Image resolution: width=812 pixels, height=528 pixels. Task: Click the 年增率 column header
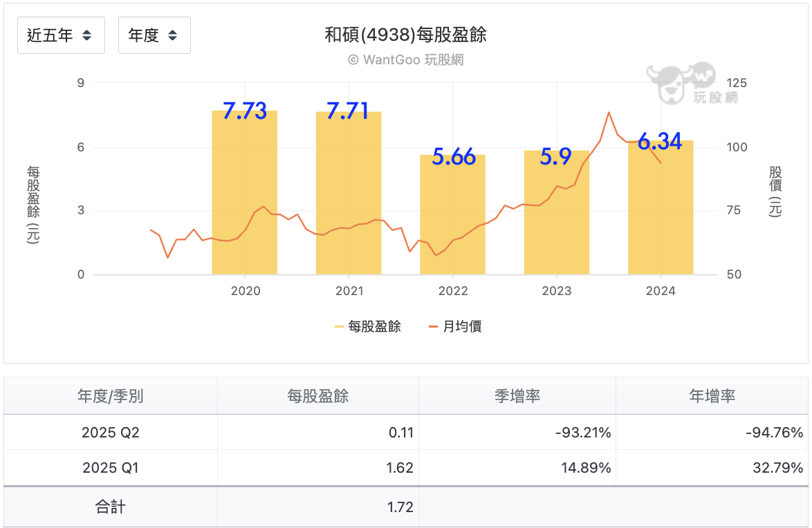coord(712,396)
